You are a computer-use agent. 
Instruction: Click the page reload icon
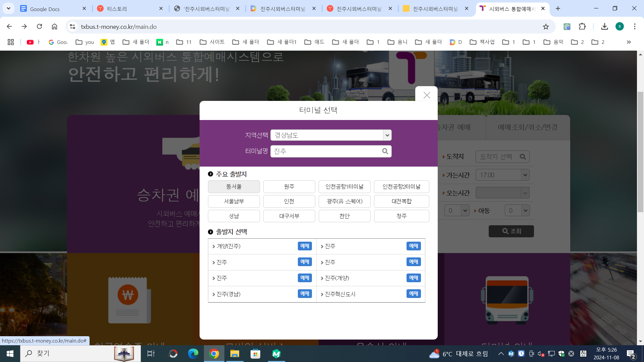39,26
